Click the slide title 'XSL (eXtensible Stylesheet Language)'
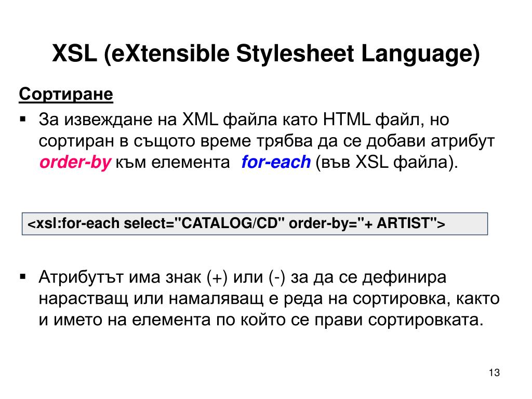The width and height of the screenshot is (532, 399). [266, 54]
